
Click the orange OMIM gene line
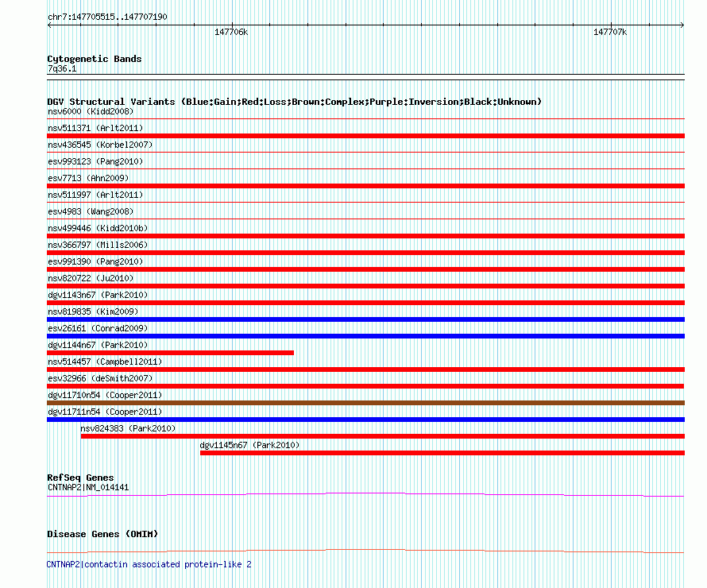point(365,551)
